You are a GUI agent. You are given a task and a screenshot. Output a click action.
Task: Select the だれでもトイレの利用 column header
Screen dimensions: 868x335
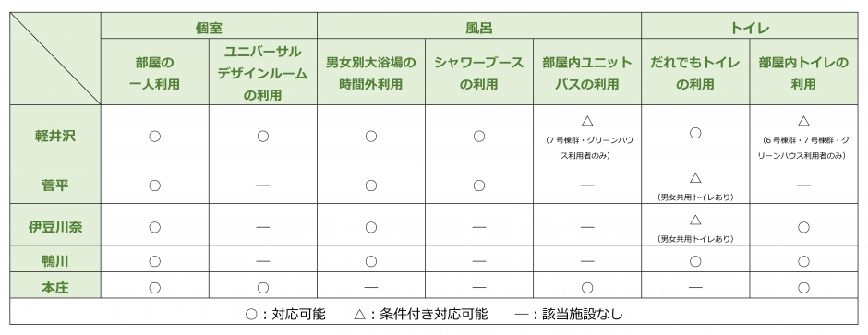click(x=696, y=72)
